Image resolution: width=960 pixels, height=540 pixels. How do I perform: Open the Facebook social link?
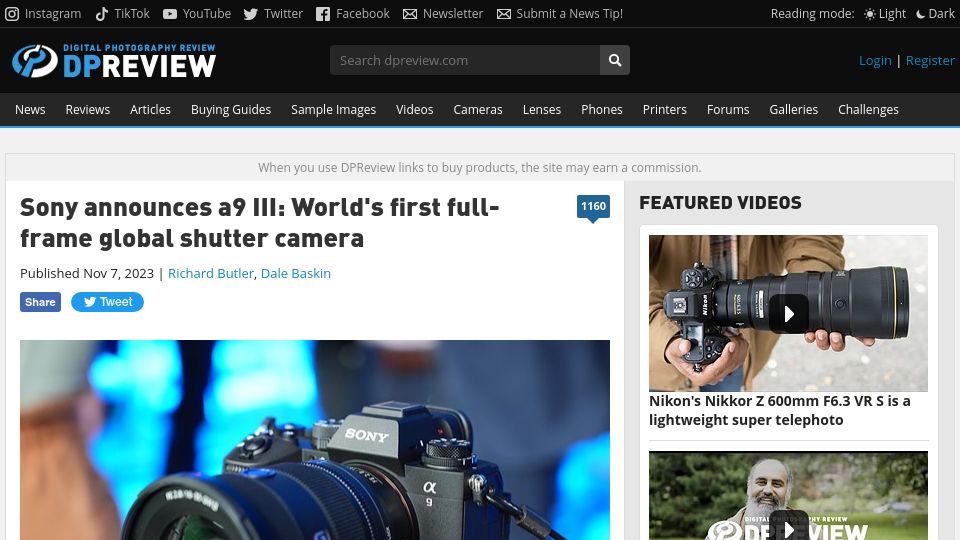[x=353, y=13]
